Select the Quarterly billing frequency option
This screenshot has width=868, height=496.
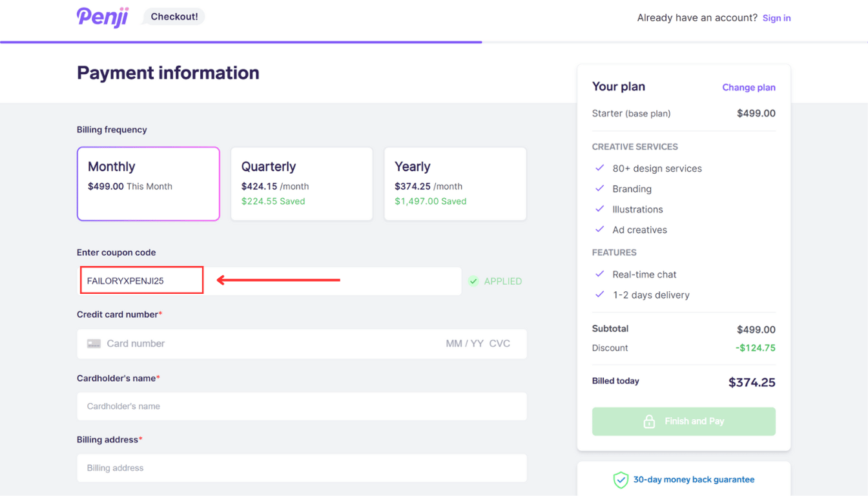(302, 184)
